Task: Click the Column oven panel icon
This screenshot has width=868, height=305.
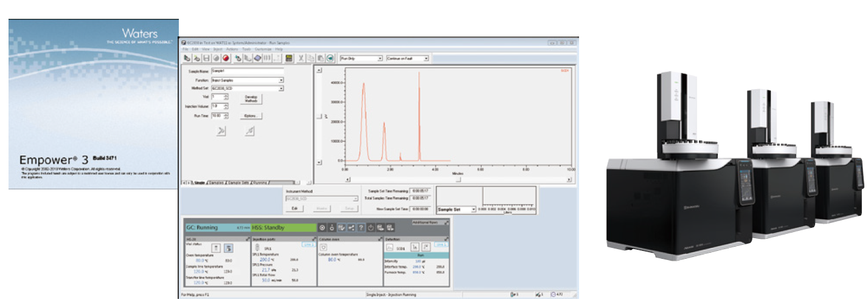Action: [x=324, y=248]
